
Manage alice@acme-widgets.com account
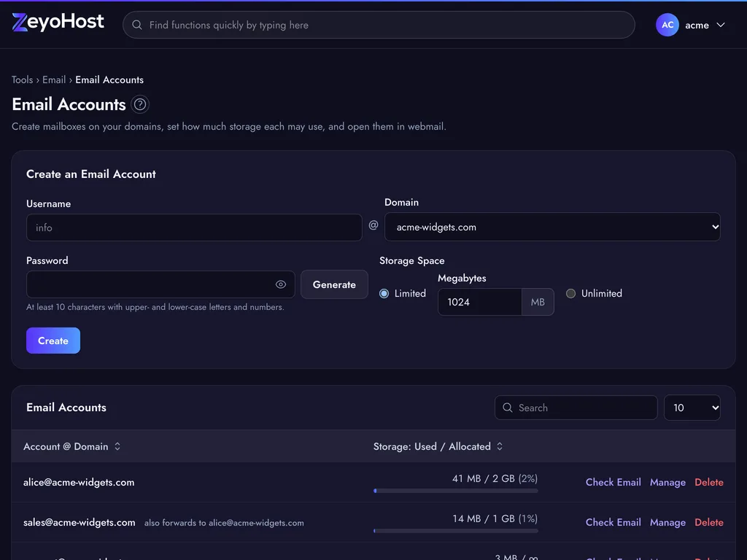[667, 482]
